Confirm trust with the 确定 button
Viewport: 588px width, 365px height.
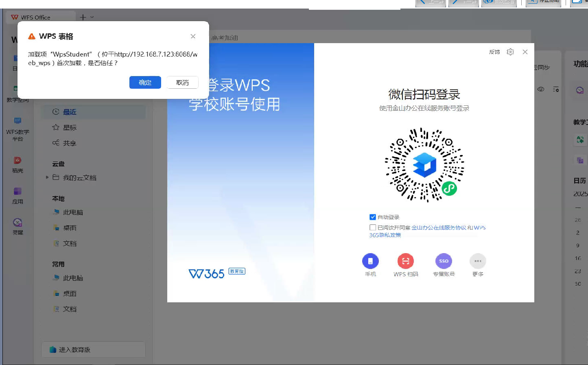pos(145,82)
